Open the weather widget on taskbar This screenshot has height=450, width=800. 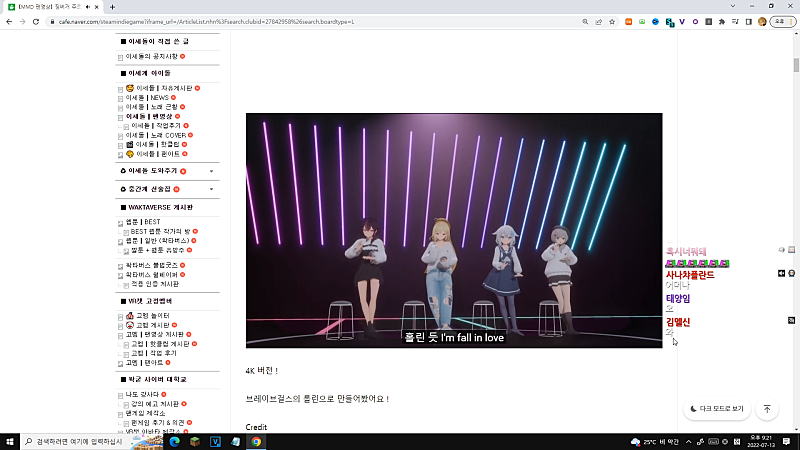coord(655,442)
